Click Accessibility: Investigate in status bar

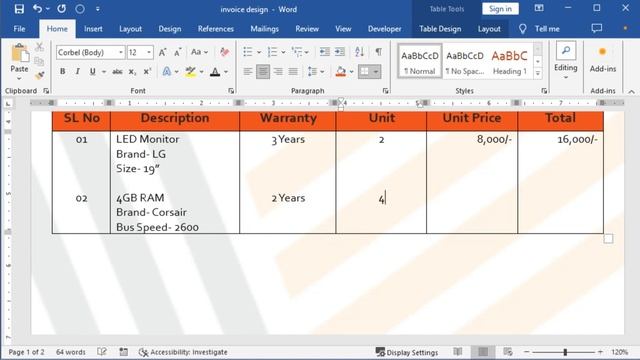pyautogui.click(x=183, y=352)
